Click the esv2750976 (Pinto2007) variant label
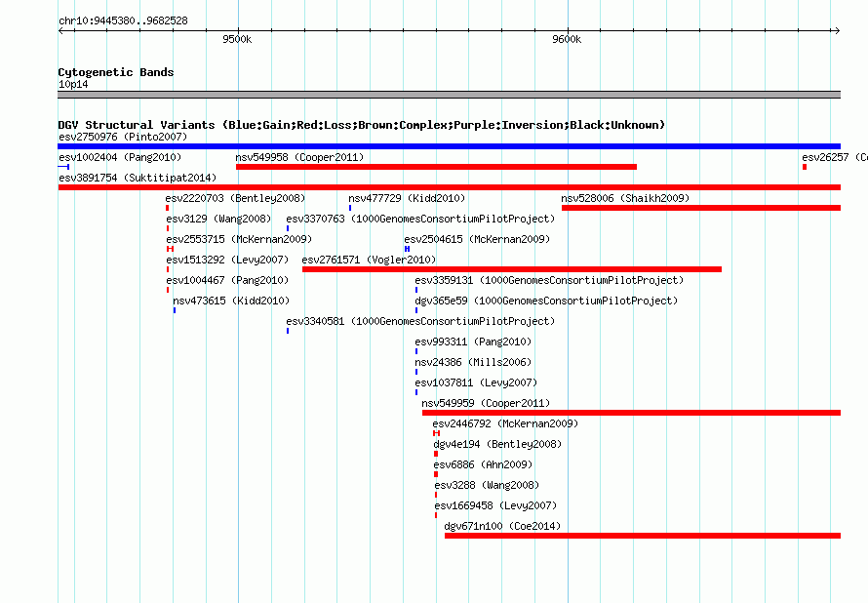Screen dimensions: 868x603 point(123,137)
